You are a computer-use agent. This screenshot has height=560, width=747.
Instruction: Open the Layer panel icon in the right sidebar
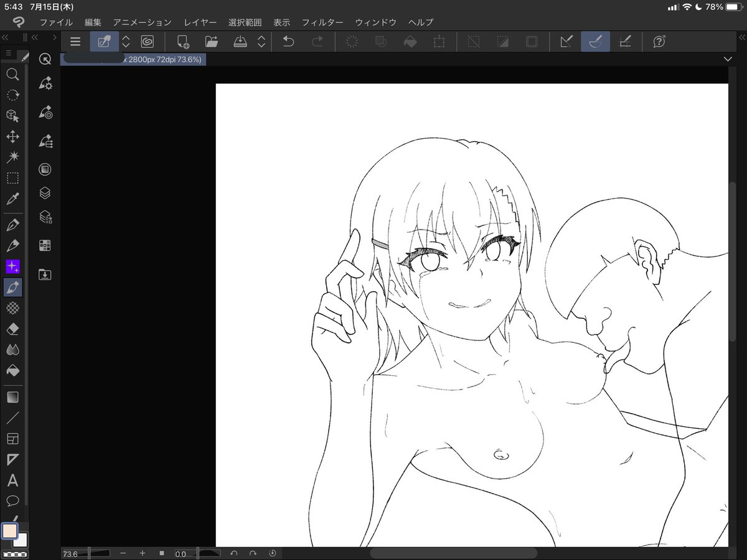pos(45,192)
